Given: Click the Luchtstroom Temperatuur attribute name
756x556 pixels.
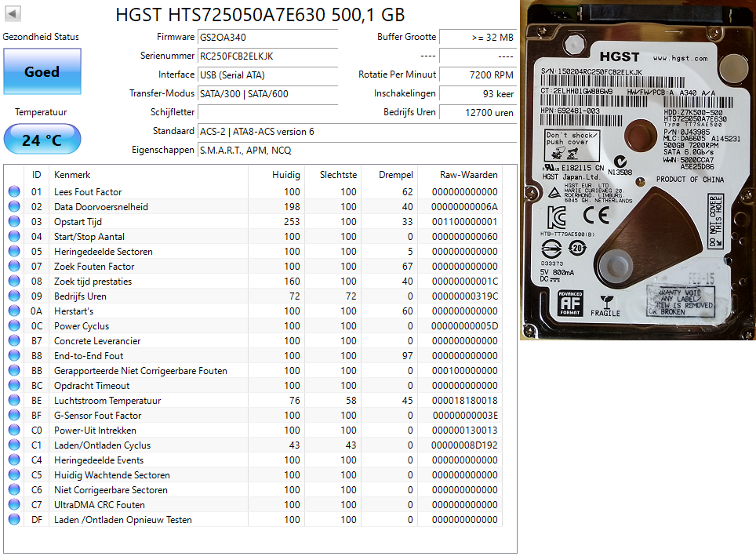Looking at the screenshot, I should click(x=107, y=400).
